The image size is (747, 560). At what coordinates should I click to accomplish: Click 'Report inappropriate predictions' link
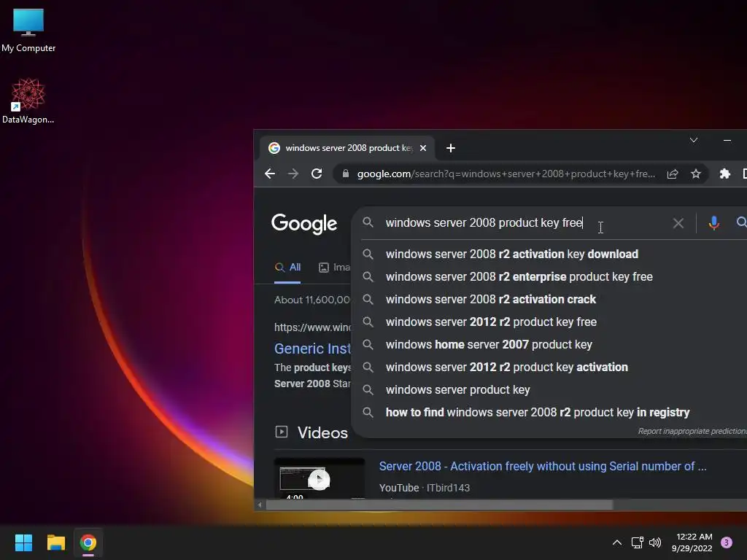692,431
